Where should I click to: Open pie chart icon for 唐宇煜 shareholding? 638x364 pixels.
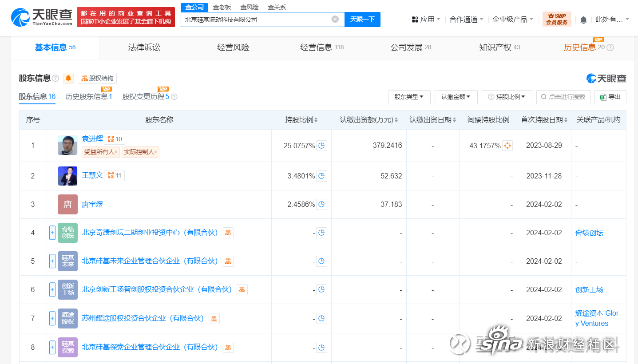[322, 205]
